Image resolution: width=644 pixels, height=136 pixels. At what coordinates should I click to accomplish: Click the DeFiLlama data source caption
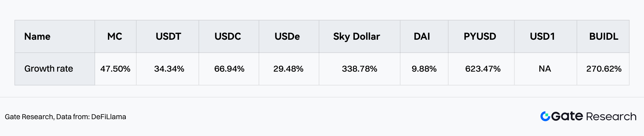tap(65, 117)
